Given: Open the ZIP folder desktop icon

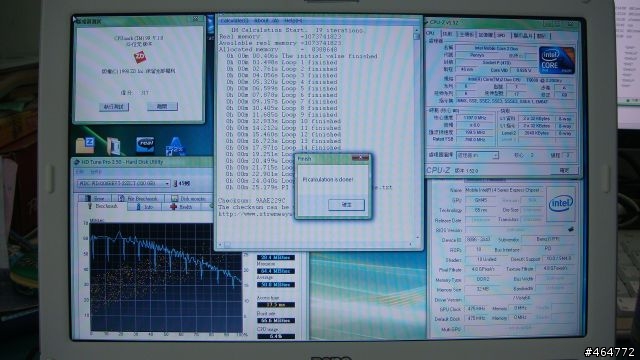Looking at the screenshot, I should [x=85, y=145].
